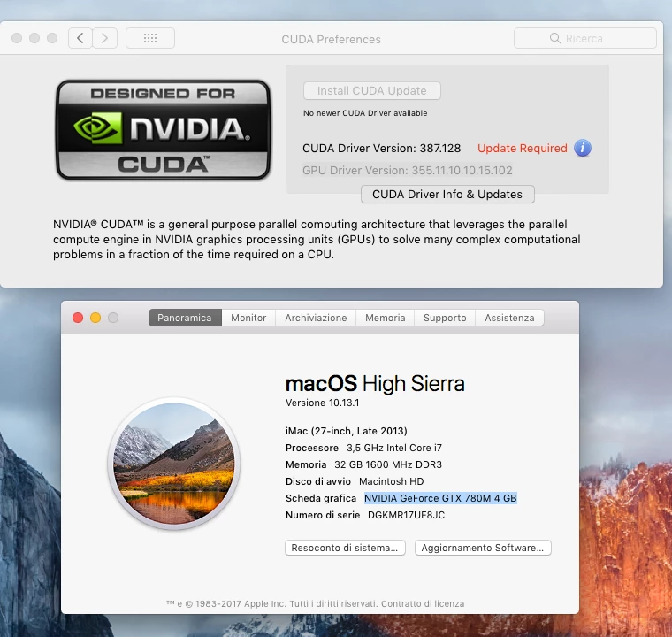Click CUDA Driver Version: 387.128 text
This screenshot has width=672, height=637.
coord(381,149)
